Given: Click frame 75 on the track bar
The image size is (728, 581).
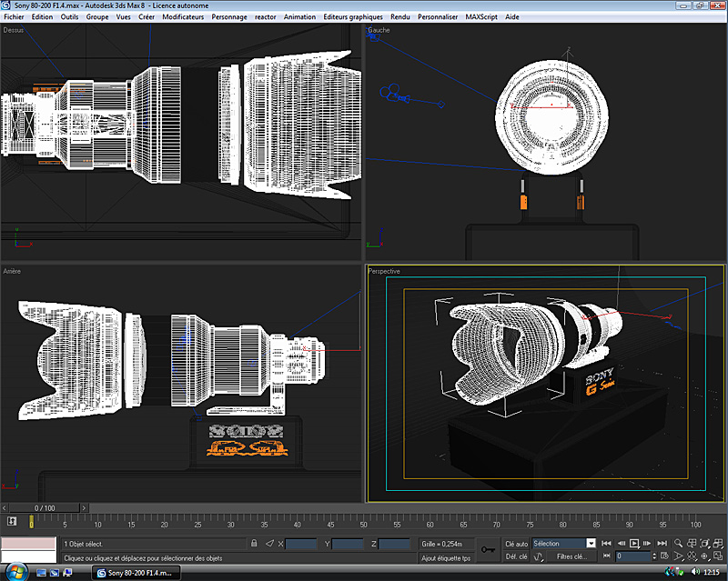Looking at the screenshot, I should point(530,524).
